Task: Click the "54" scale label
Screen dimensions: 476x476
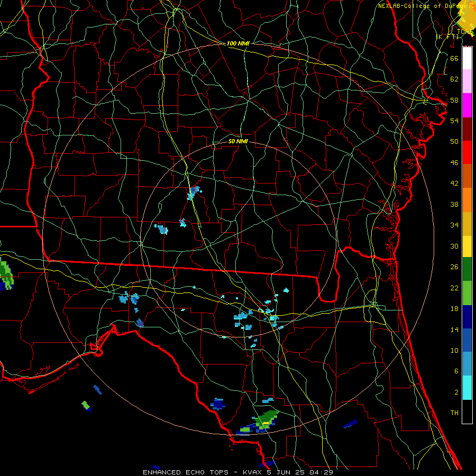Action: point(454,121)
